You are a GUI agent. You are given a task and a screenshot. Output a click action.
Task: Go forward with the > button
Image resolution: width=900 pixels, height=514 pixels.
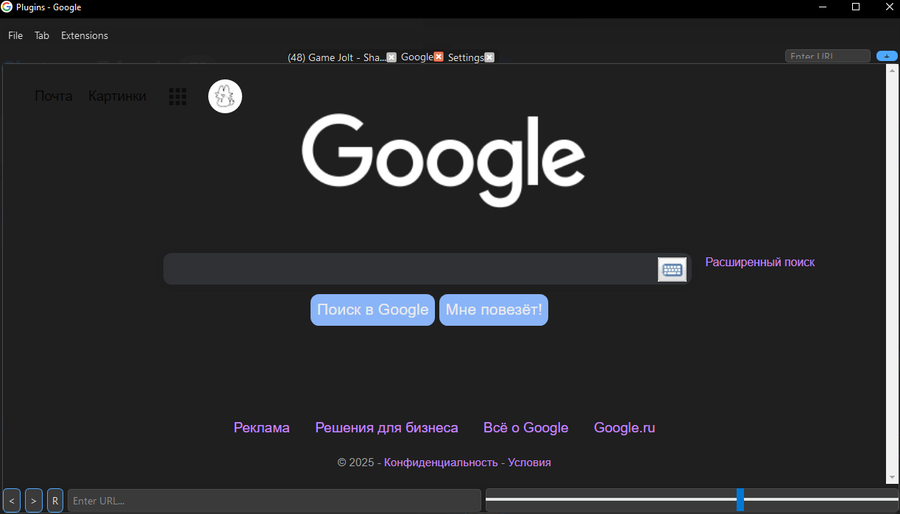pos(34,501)
